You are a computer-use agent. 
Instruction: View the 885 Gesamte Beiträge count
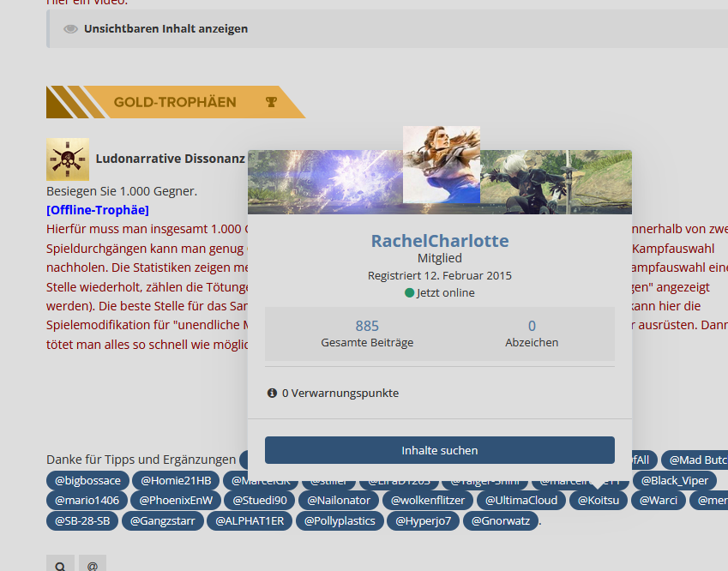(x=367, y=326)
